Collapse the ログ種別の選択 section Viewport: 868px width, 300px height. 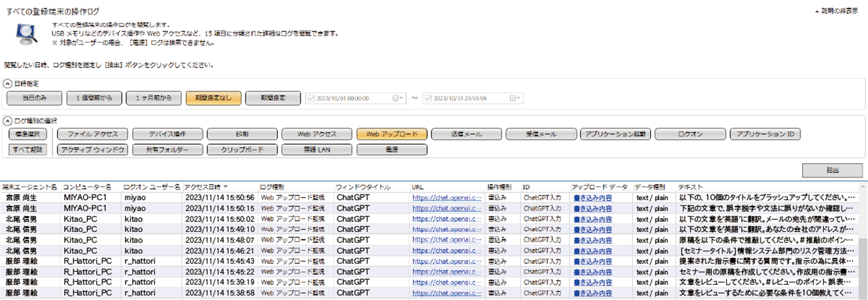[x=8, y=121]
